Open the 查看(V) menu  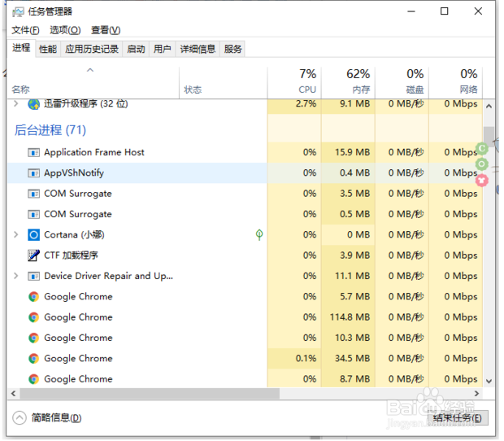(x=106, y=30)
